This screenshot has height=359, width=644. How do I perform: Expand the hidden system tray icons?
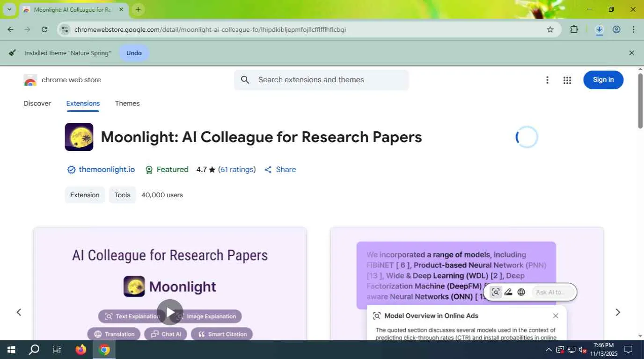(x=549, y=350)
